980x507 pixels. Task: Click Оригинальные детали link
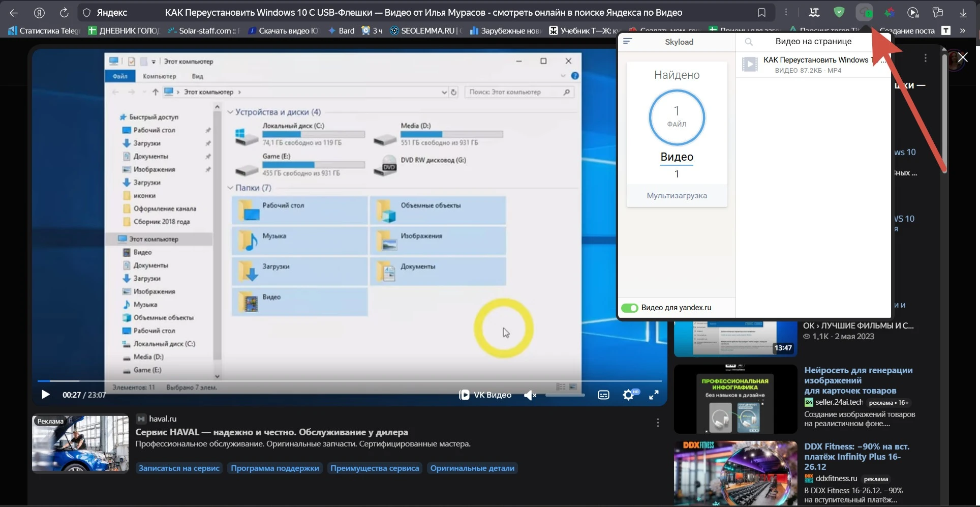(472, 468)
